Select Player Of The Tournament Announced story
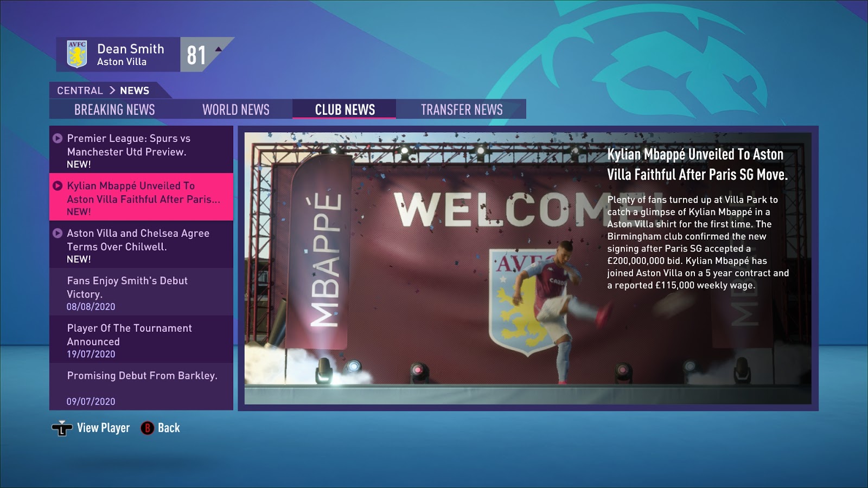This screenshot has height=488, width=868. click(141, 339)
